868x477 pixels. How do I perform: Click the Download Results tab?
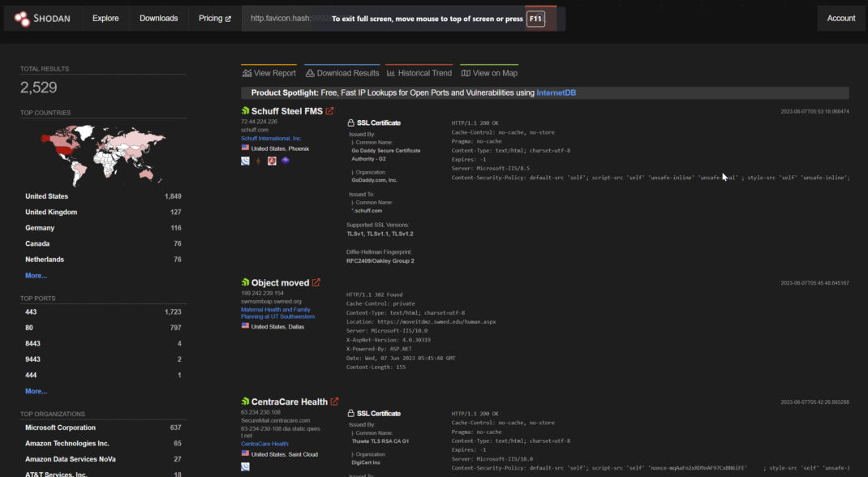click(x=342, y=73)
